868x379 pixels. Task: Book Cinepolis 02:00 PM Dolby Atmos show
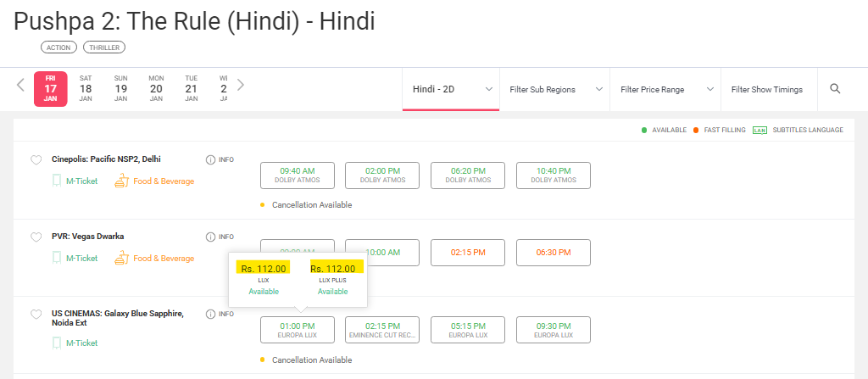[383, 176]
